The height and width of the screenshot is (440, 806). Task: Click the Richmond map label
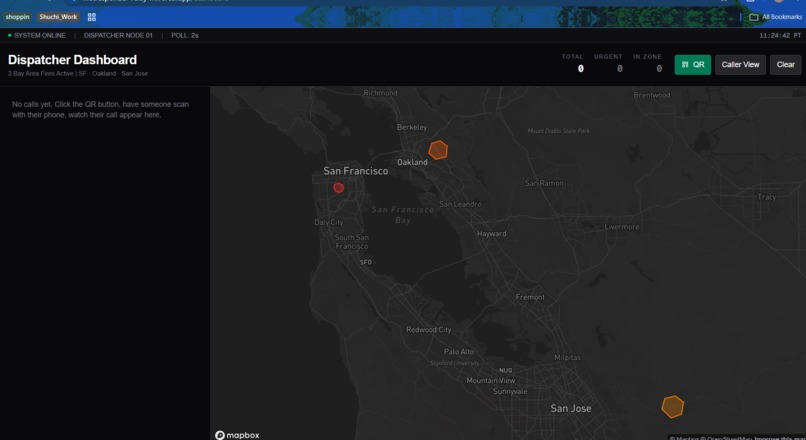380,93
